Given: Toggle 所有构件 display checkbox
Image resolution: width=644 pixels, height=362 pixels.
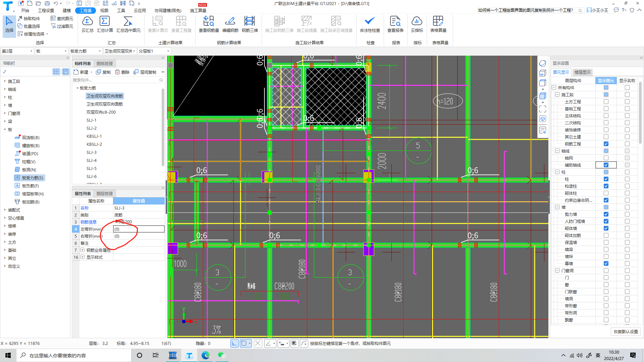Looking at the screenshot, I should 606,87.
